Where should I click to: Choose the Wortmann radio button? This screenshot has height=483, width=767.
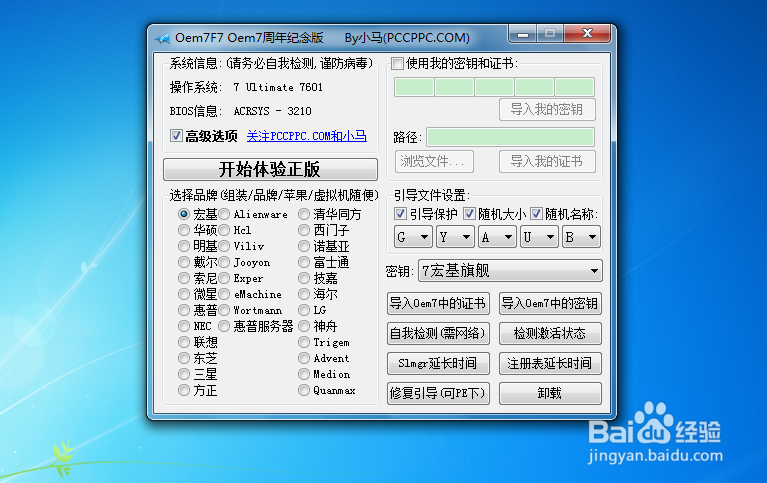click(225, 310)
